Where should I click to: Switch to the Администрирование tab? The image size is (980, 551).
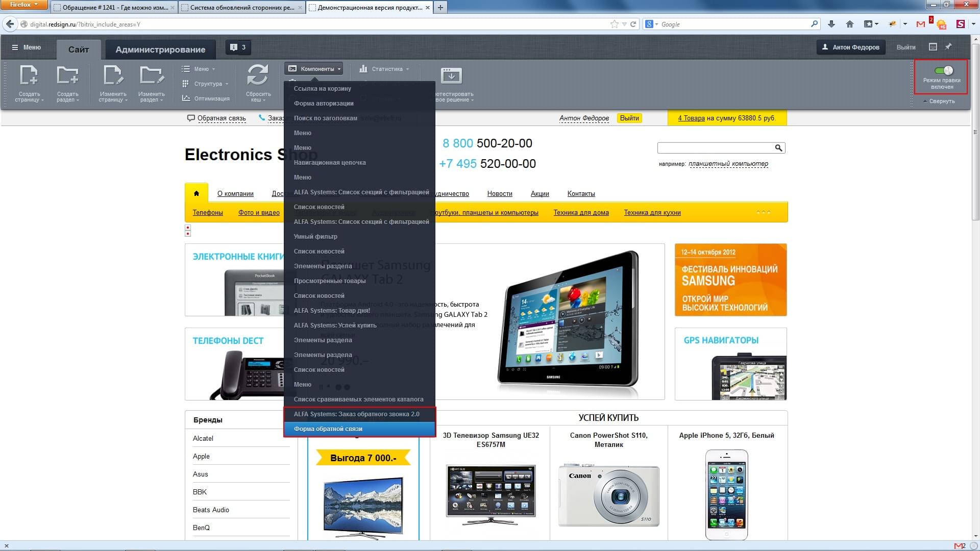click(x=160, y=49)
